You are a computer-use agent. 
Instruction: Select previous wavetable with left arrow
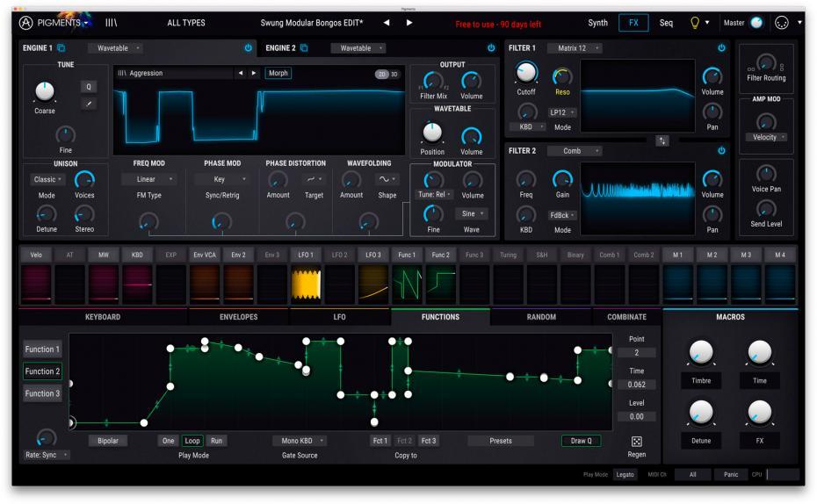point(241,74)
